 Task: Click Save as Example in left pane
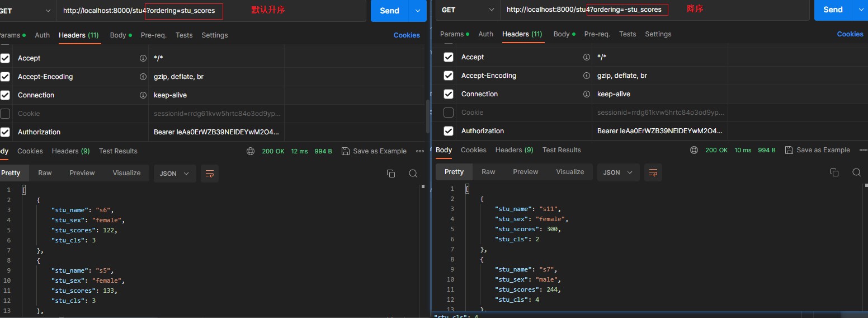point(374,151)
